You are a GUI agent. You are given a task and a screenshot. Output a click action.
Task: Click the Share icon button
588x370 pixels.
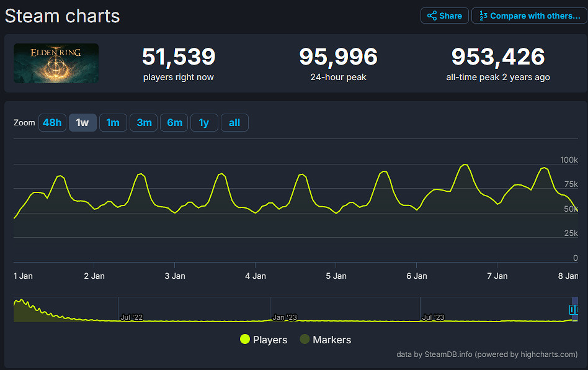444,16
